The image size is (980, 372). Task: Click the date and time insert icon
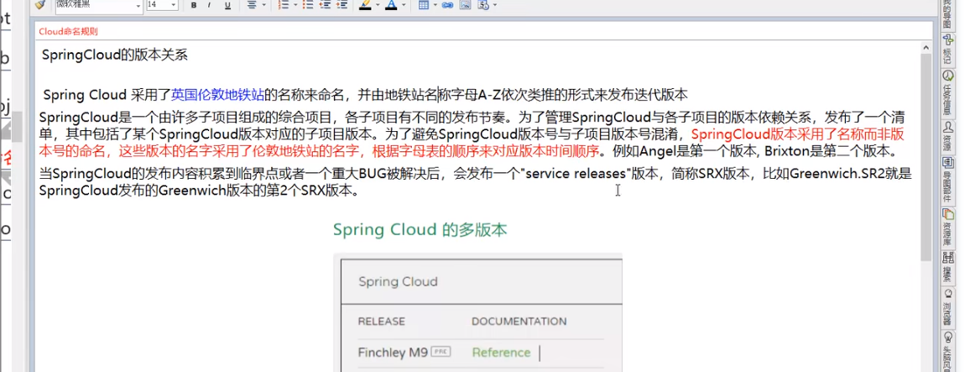coord(482,5)
